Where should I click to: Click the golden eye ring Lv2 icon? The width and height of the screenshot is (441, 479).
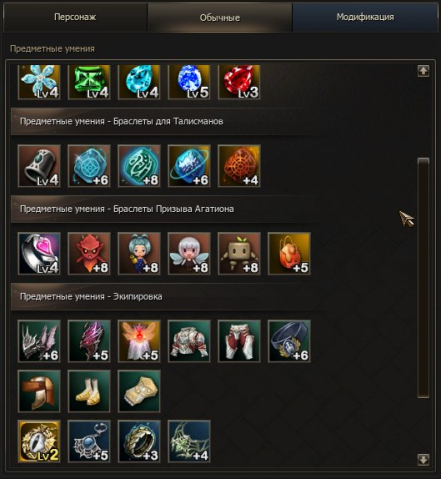coord(39,441)
